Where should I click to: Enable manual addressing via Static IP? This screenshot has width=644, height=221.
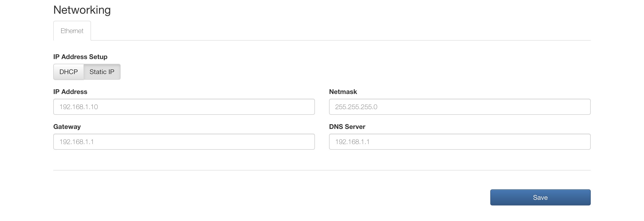[102, 72]
